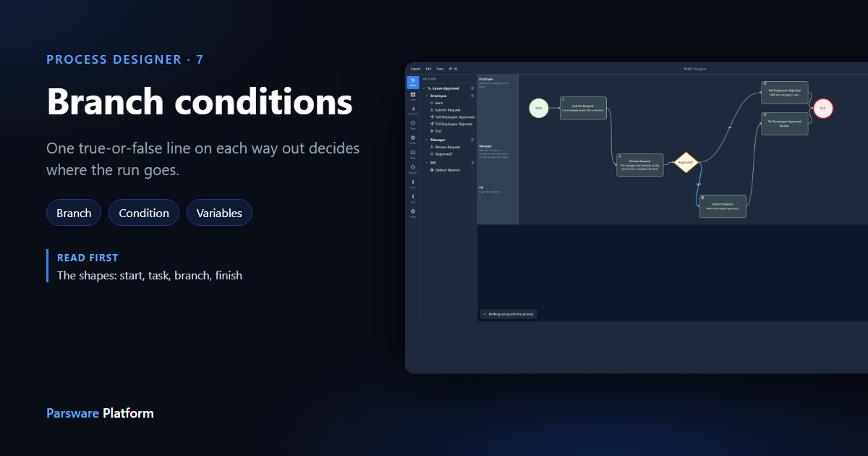The height and width of the screenshot is (456, 868).
Task: Click the OUTLINE panel title
Action: pyautogui.click(x=430, y=79)
